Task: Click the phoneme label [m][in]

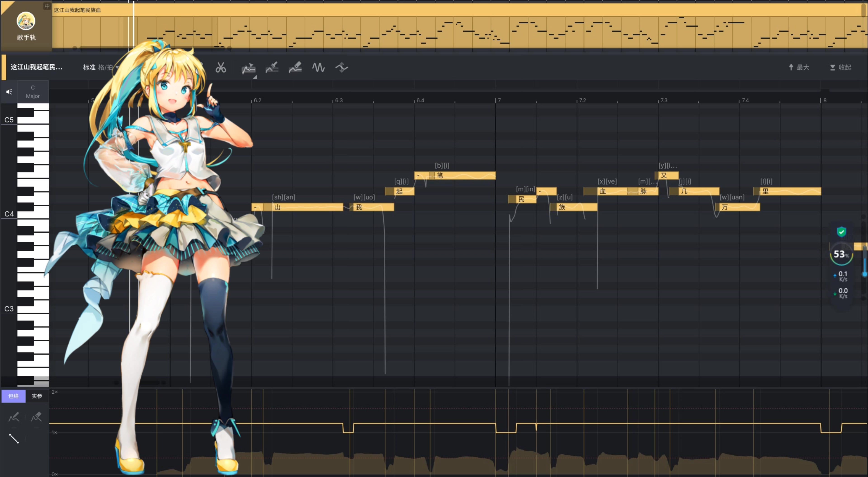Action: [525, 189]
